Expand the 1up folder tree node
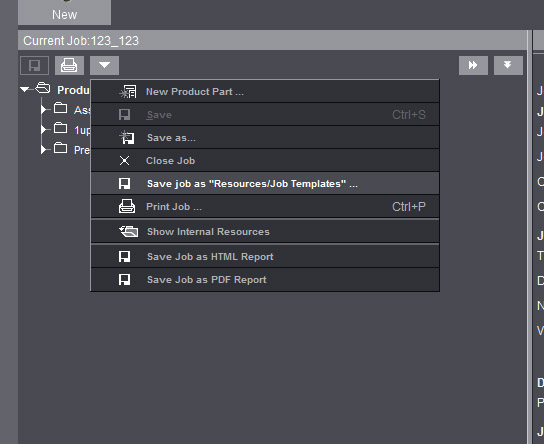 [x=44, y=130]
